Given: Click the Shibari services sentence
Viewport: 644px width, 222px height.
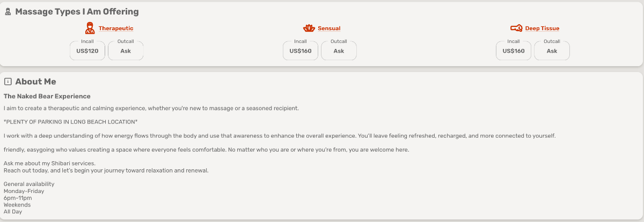Looking at the screenshot, I should 49,163.
